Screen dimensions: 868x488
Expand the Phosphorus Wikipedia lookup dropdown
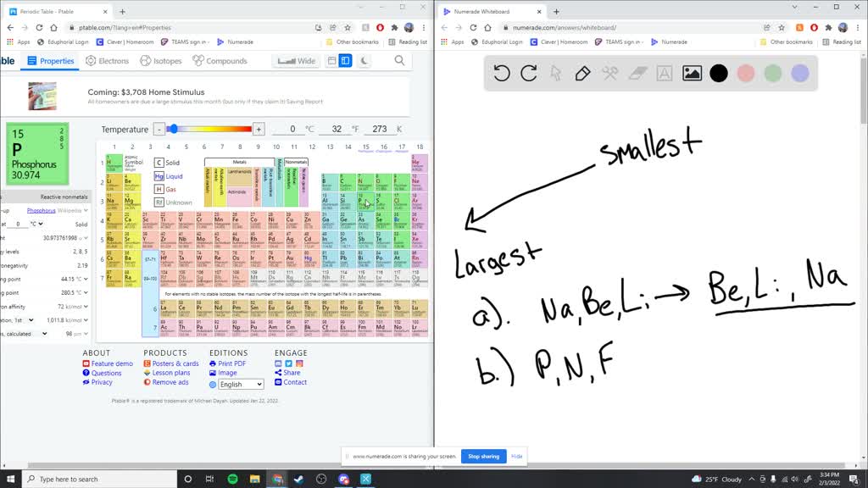(x=84, y=210)
